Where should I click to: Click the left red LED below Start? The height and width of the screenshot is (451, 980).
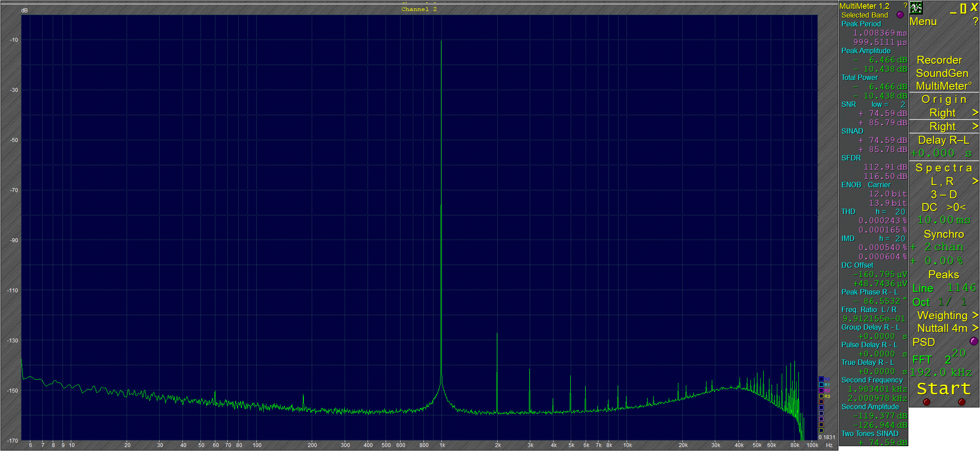click(x=927, y=402)
